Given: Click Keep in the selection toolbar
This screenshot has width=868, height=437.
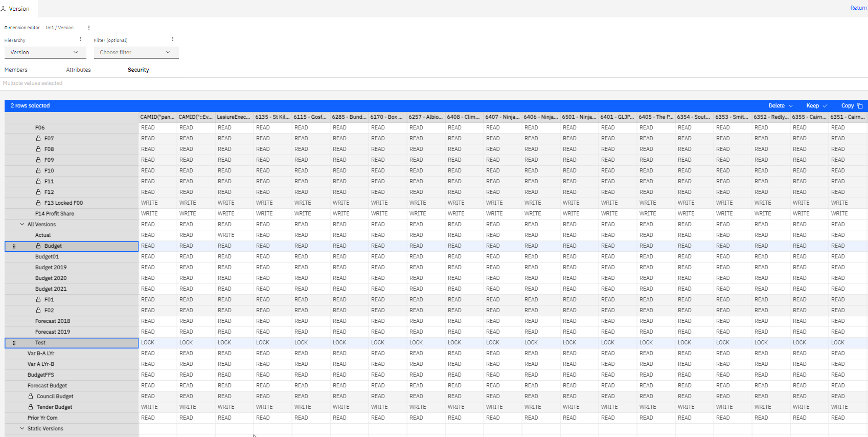Looking at the screenshot, I should pyautogui.click(x=816, y=105).
